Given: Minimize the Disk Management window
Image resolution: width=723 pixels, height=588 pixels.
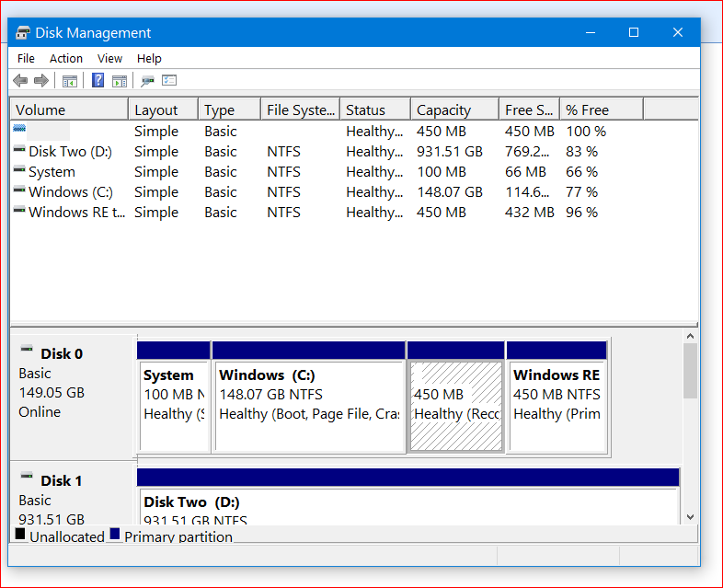Looking at the screenshot, I should 591,33.
